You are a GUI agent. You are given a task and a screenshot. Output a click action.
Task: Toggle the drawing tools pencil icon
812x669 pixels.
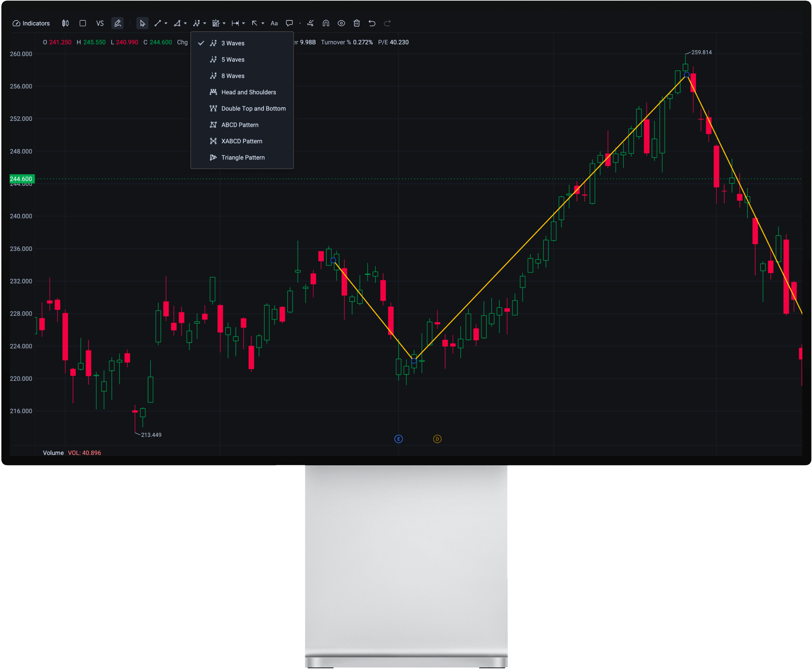pos(118,23)
